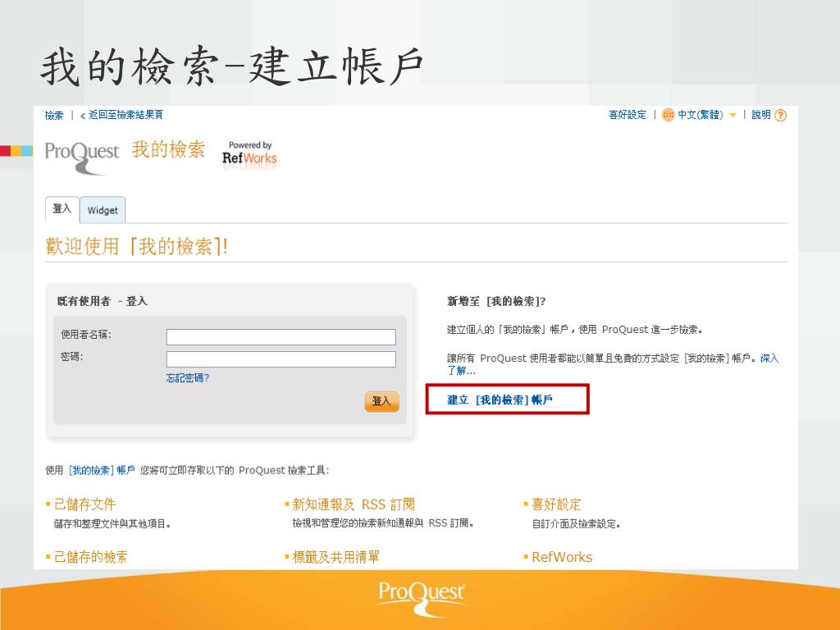Switch to the Widget tab
840x630 pixels.
(103, 210)
